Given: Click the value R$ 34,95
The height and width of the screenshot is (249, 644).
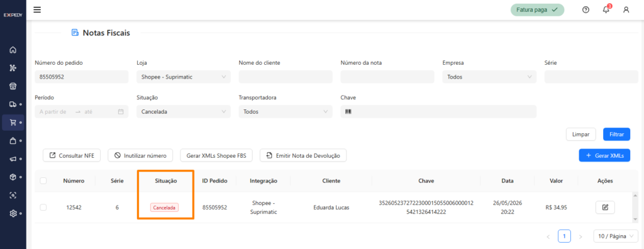Looking at the screenshot, I should [x=556, y=207].
